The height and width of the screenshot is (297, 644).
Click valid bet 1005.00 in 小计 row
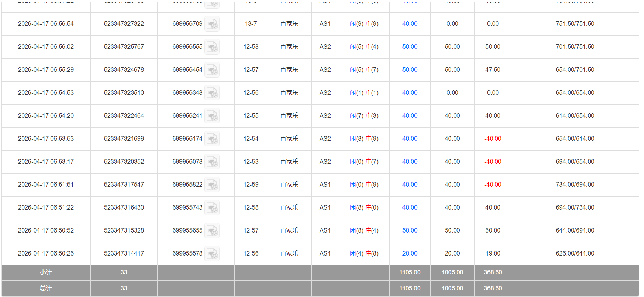point(452,272)
